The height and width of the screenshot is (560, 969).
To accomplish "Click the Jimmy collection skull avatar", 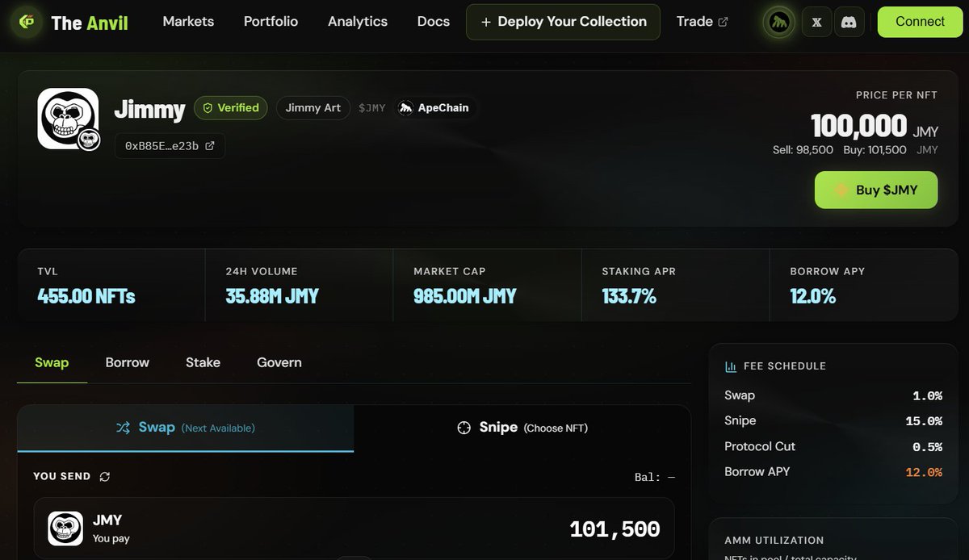I will 68,119.
